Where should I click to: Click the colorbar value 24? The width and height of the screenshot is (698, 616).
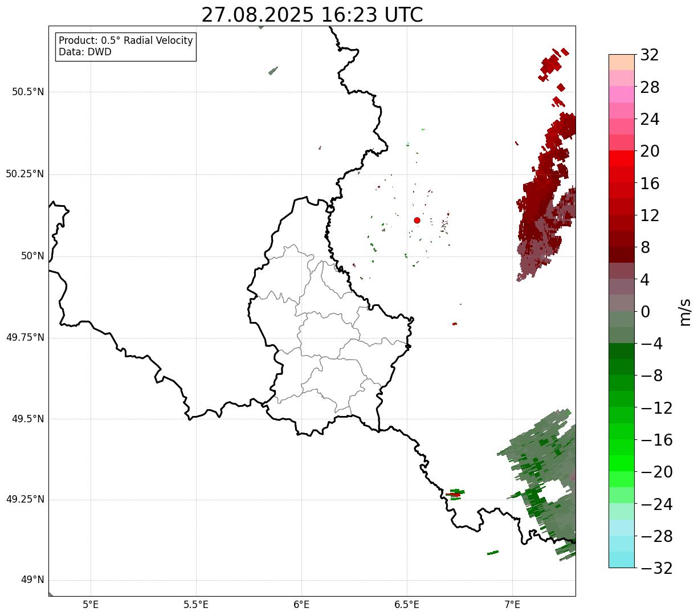[x=650, y=119]
